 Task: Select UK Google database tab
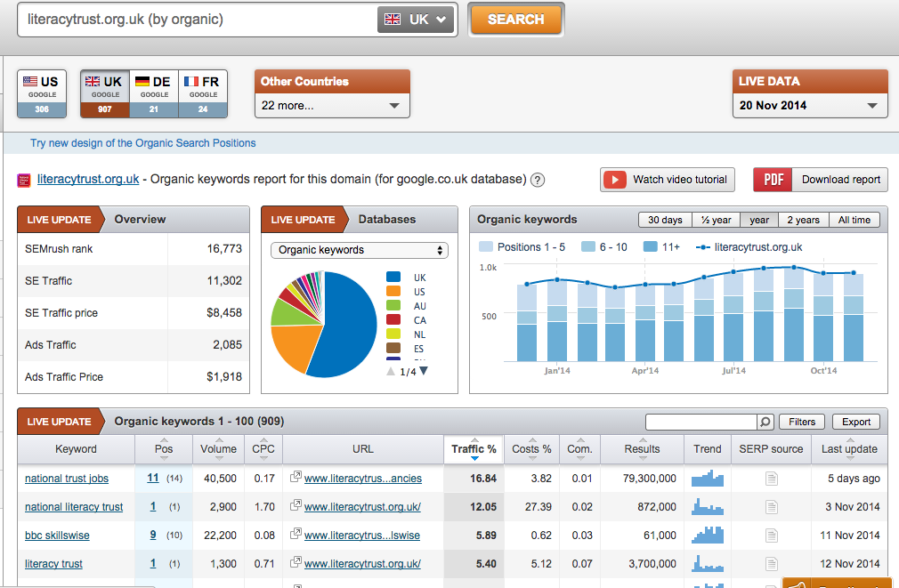pos(105,94)
